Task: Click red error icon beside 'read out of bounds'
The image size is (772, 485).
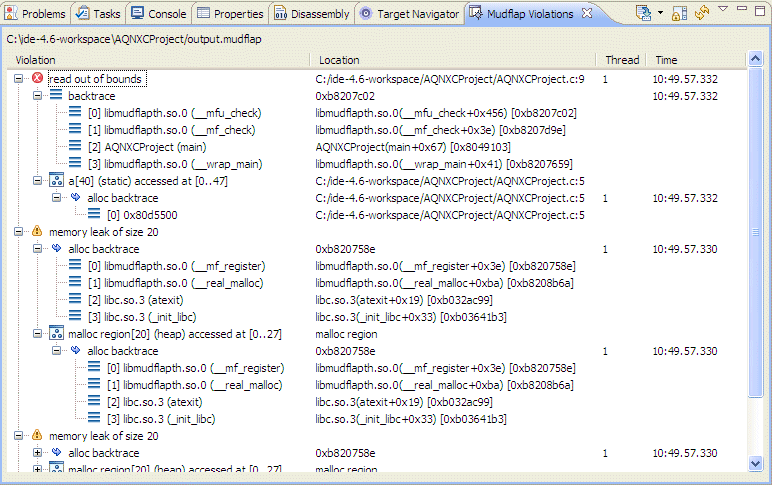Action: point(37,79)
